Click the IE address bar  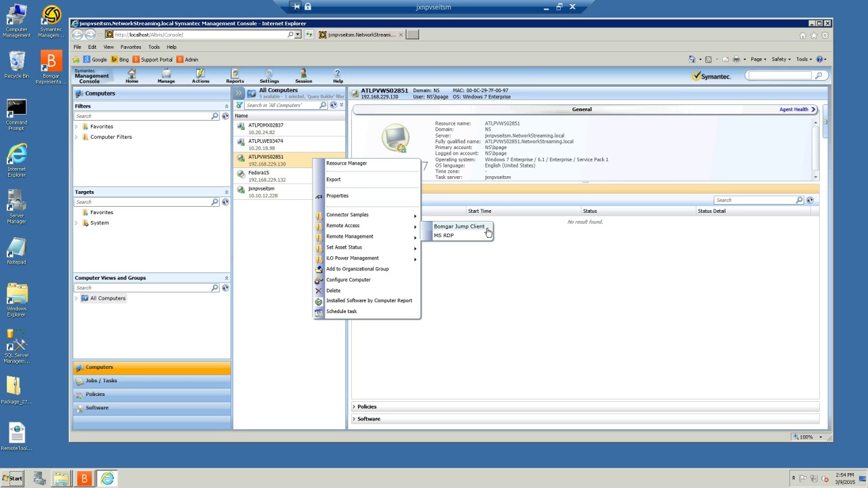[x=200, y=35]
